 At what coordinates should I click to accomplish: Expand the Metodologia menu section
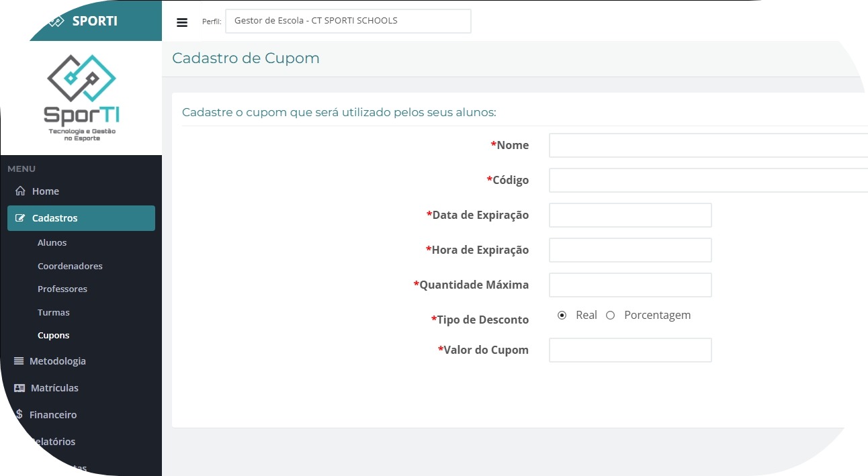pyautogui.click(x=58, y=361)
